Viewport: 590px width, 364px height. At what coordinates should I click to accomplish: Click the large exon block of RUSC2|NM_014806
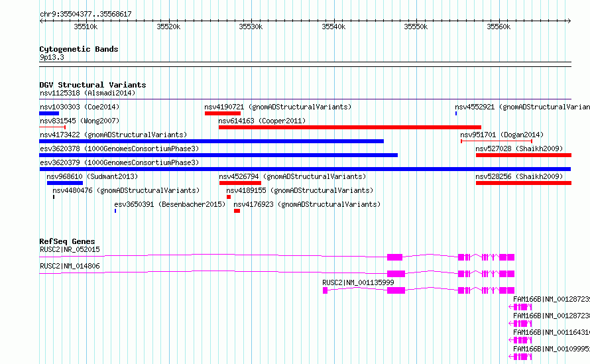tap(396, 274)
